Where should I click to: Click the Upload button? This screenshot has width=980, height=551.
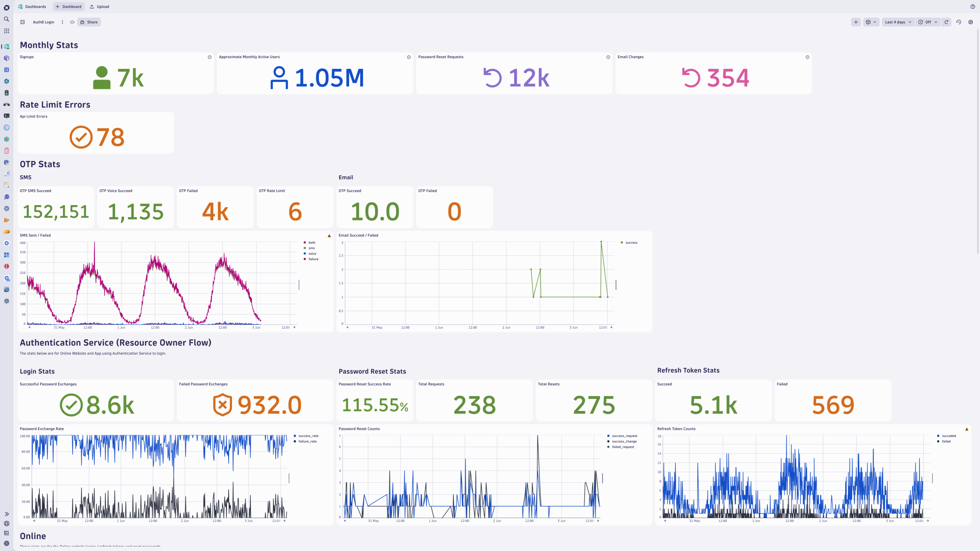click(x=99, y=7)
